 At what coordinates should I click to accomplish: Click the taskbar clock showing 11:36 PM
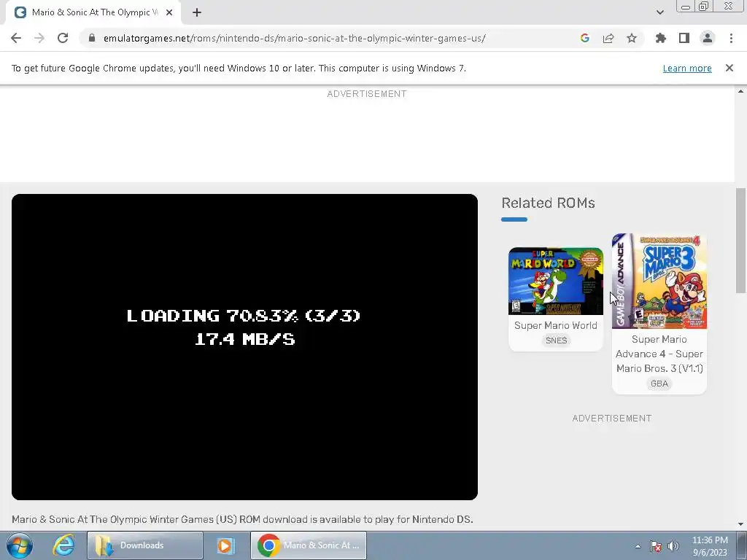[x=710, y=545]
